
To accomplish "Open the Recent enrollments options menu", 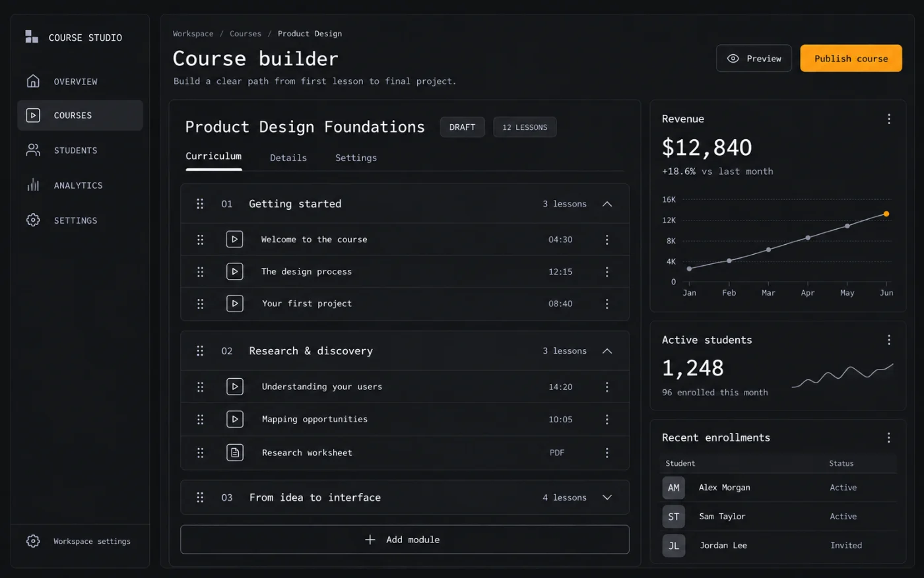I will click(889, 437).
